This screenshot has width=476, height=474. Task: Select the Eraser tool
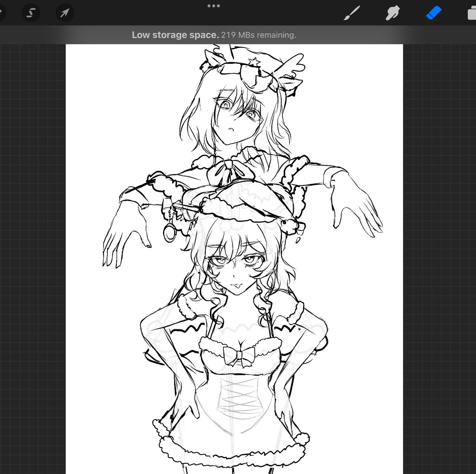point(433,13)
